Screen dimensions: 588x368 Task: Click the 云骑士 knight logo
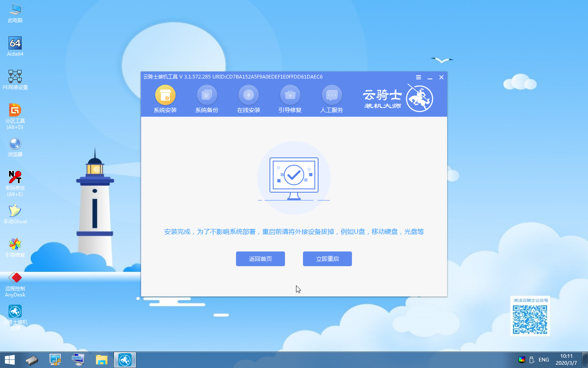tap(419, 98)
